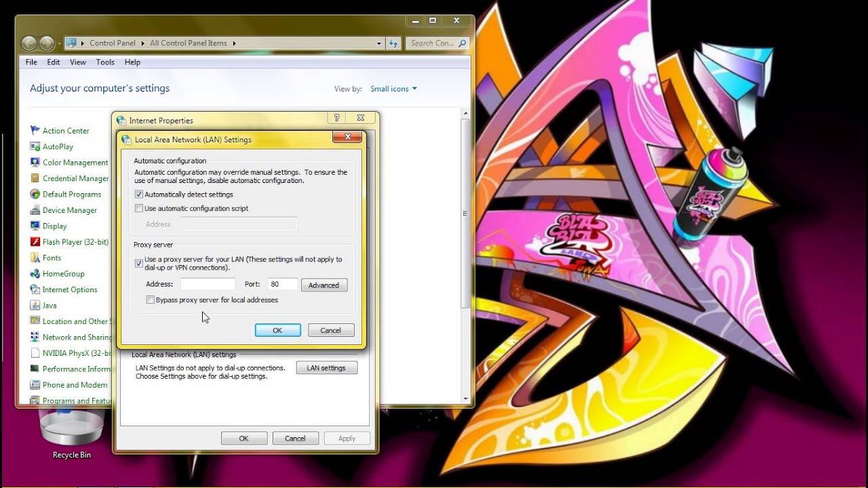Uncheck Use a proxy server for your LAN
Image resolution: width=868 pixels, height=488 pixels.
click(x=139, y=263)
